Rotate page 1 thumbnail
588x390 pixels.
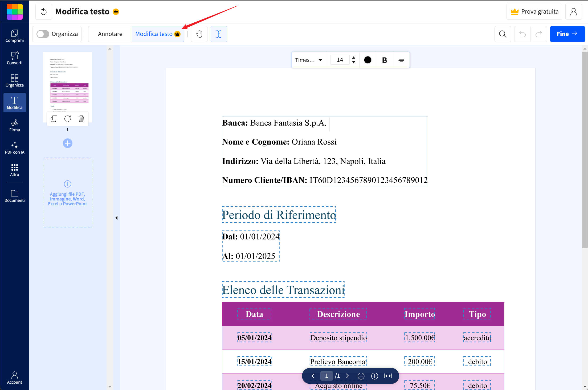pos(68,119)
